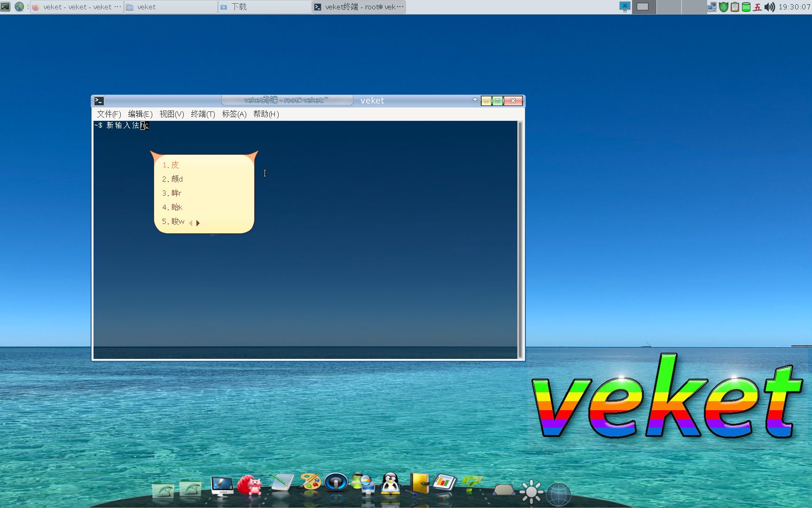Open the 标签(A) menu in the terminal
The height and width of the screenshot is (508, 812).
[x=234, y=114]
